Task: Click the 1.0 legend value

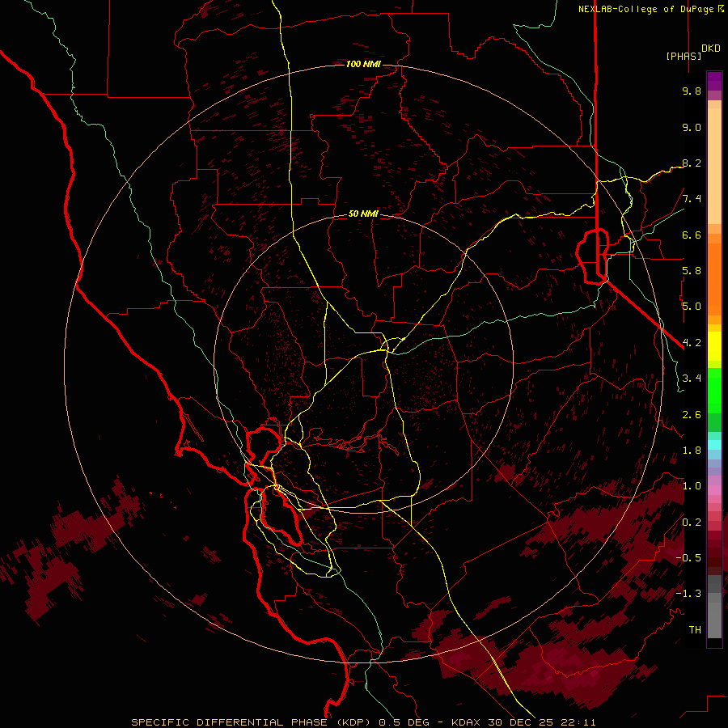Action: coord(692,486)
